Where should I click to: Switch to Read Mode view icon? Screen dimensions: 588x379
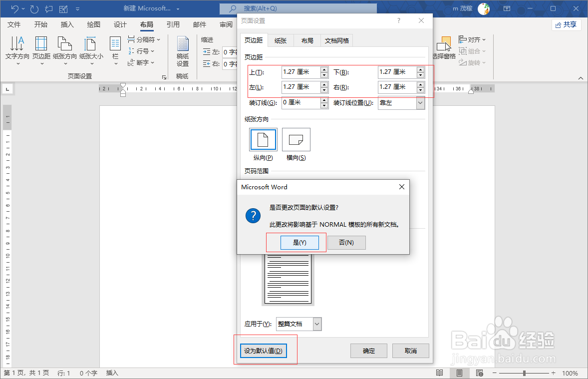[439, 373]
